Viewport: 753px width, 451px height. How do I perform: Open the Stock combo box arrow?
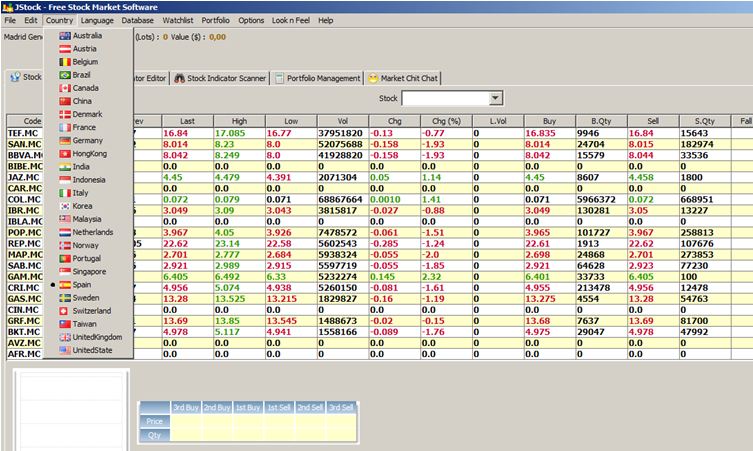495,98
